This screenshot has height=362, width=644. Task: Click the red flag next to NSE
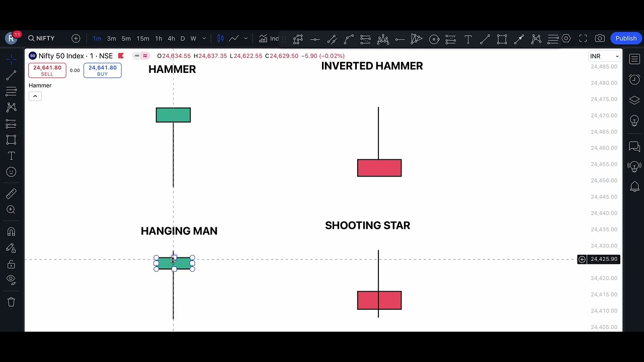(x=121, y=56)
